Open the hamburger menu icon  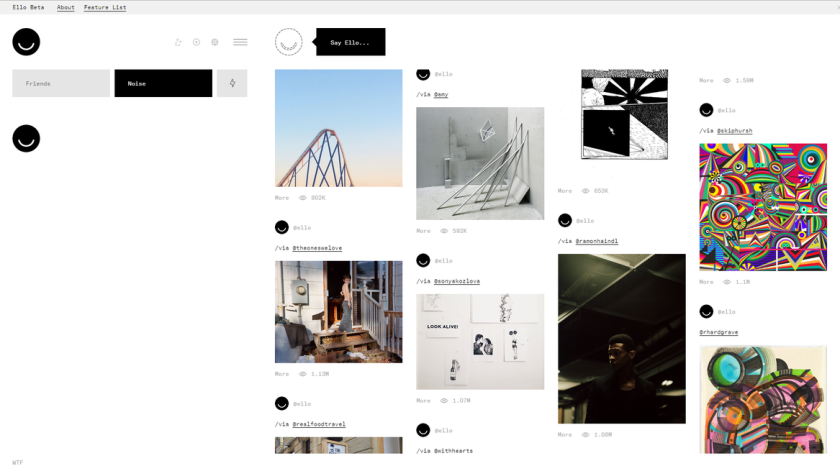241,42
